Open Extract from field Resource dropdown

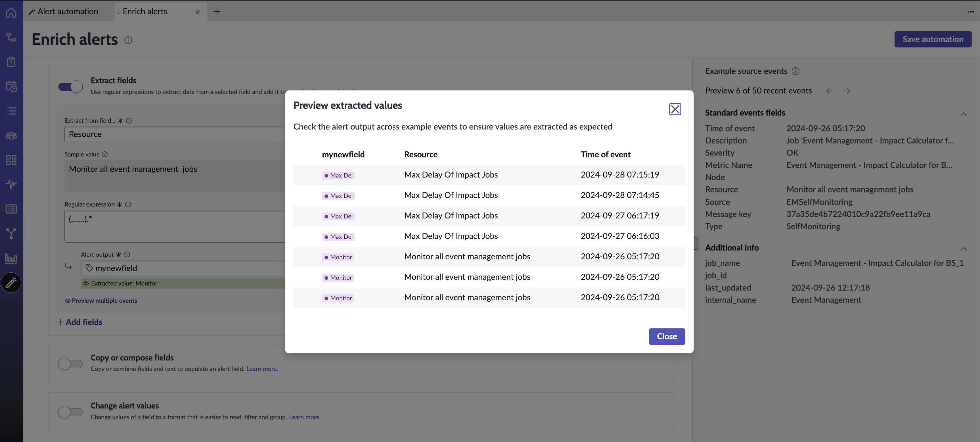175,134
